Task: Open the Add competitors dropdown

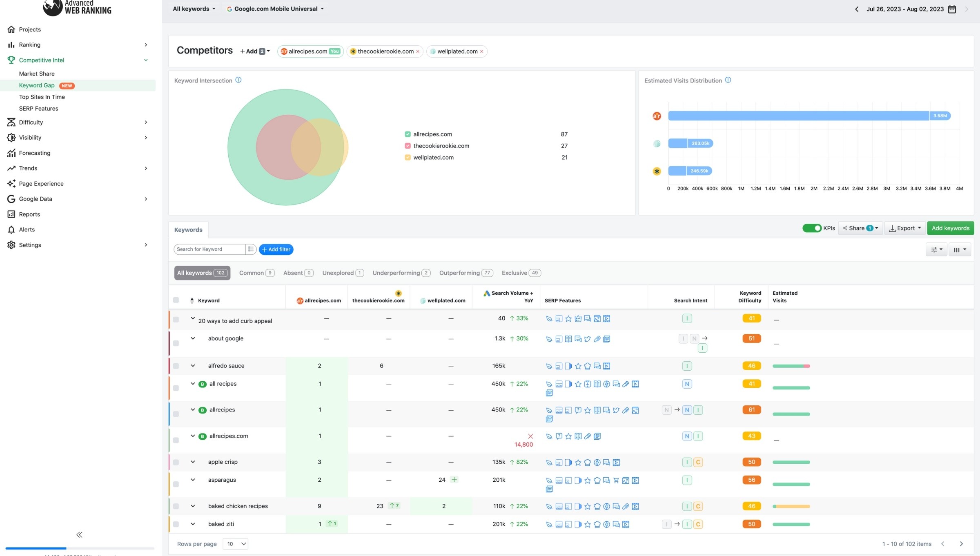Action: click(x=255, y=51)
